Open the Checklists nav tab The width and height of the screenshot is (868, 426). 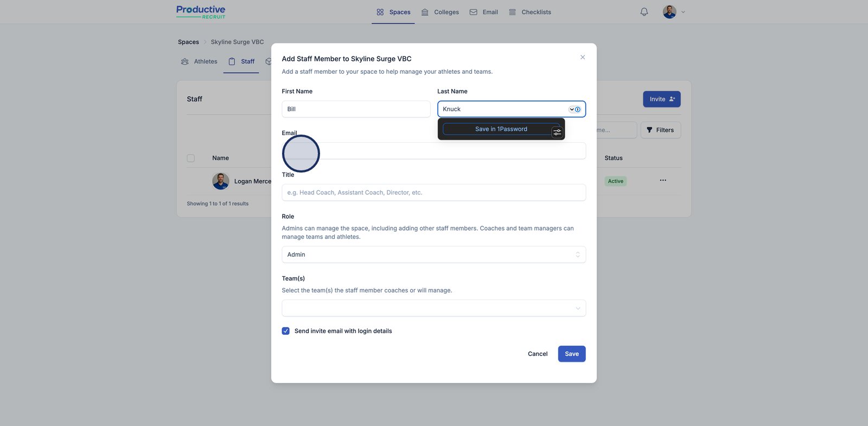(530, 12)
